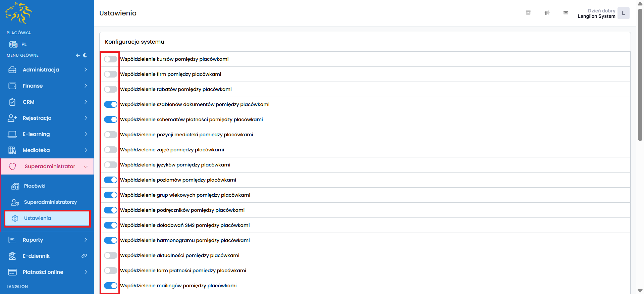The image size is (644, 294).
Task: Click the page vertical scrollbar thumb
Action: click(640, 74)
